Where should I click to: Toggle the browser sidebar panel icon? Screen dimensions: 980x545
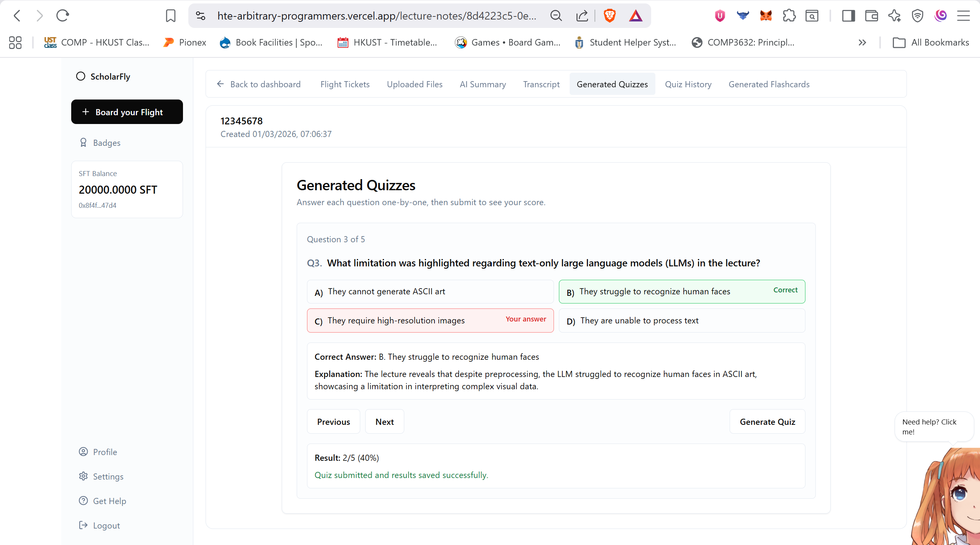click(x=848, y=16)
